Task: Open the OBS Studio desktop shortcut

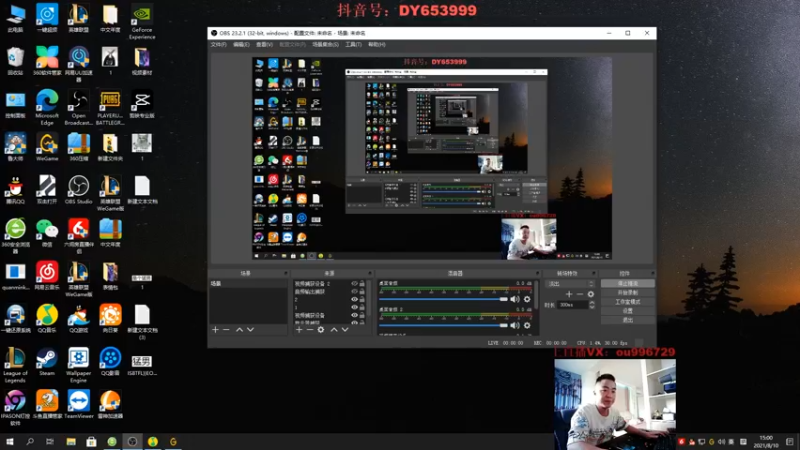Action: click(x=79, y=190)
